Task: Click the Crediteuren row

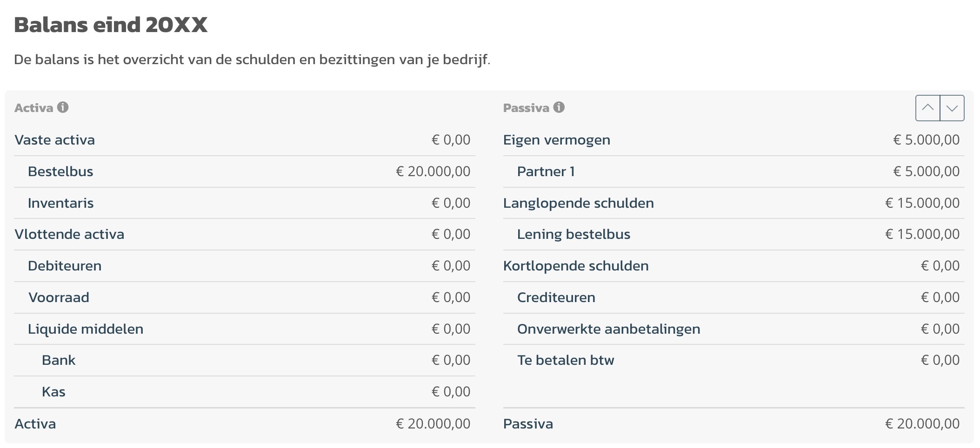Action: 734,297
